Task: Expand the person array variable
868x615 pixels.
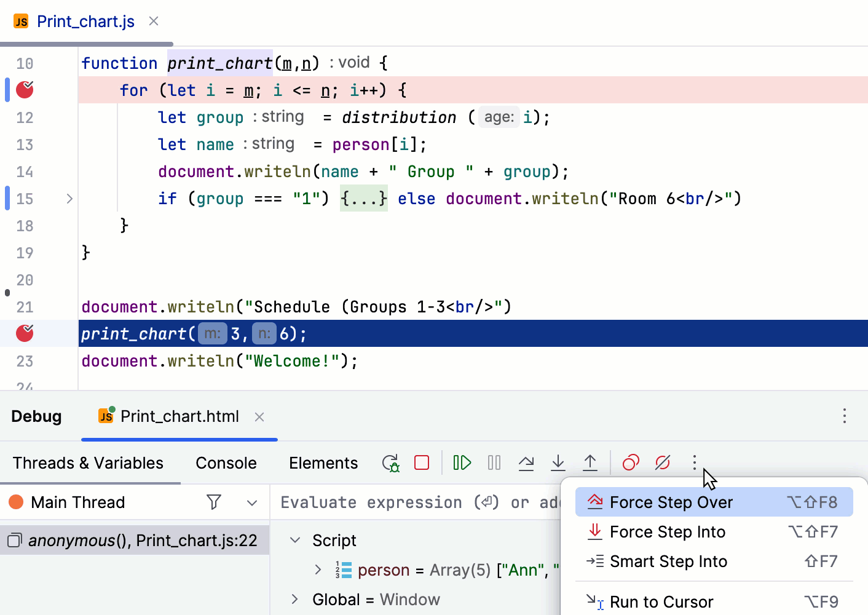Action: (319, 569)
